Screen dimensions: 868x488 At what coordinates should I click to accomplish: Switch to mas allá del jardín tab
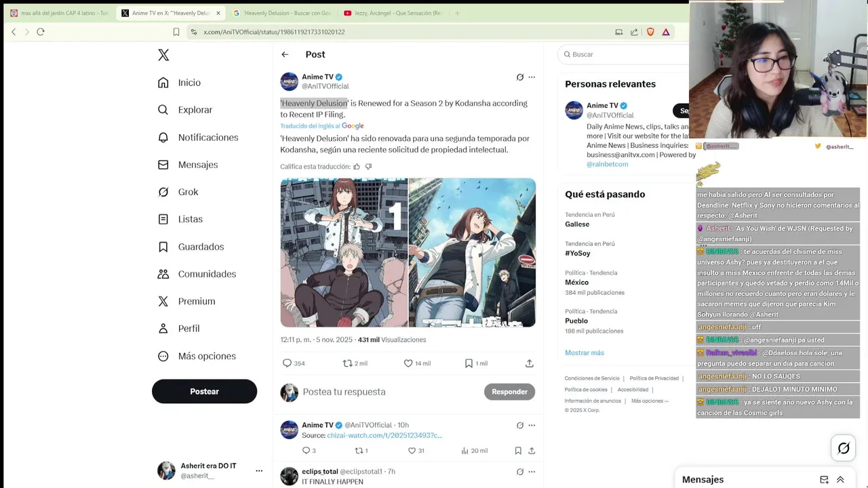click(x=59, y=13)
